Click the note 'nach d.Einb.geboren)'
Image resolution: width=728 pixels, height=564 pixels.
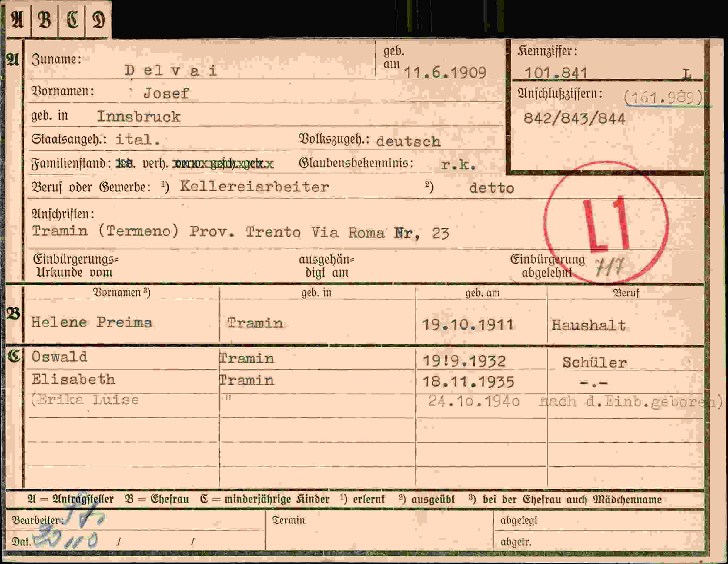pyautogui.click(x=631, y=401)
